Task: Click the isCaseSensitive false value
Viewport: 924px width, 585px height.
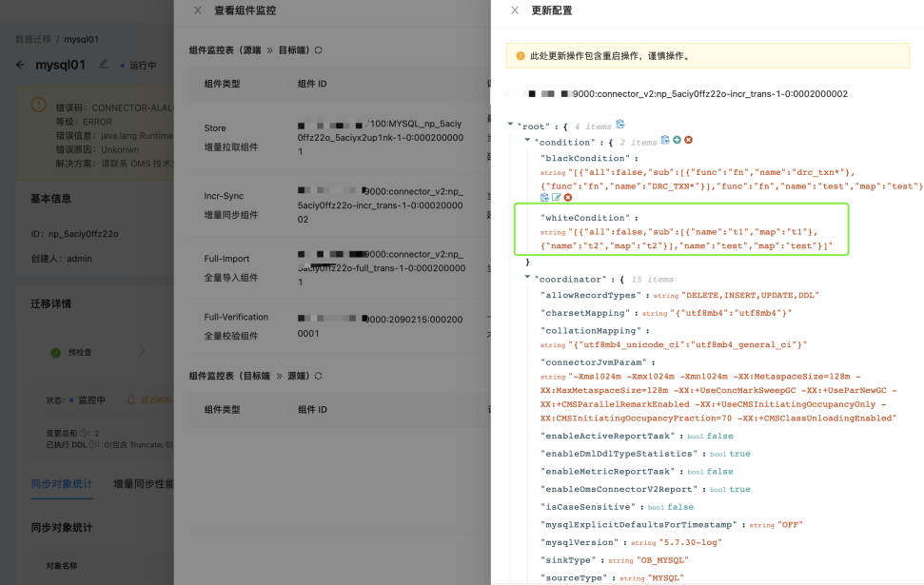Action: pos(680,507)
